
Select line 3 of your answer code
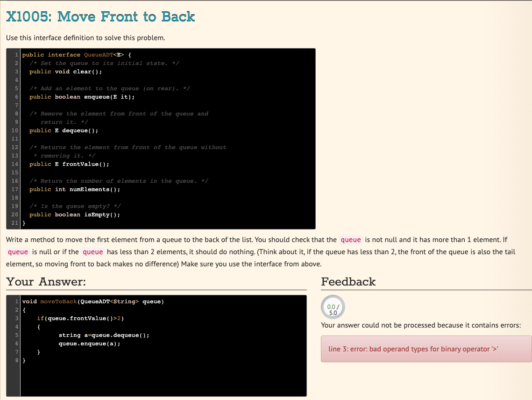79,318
